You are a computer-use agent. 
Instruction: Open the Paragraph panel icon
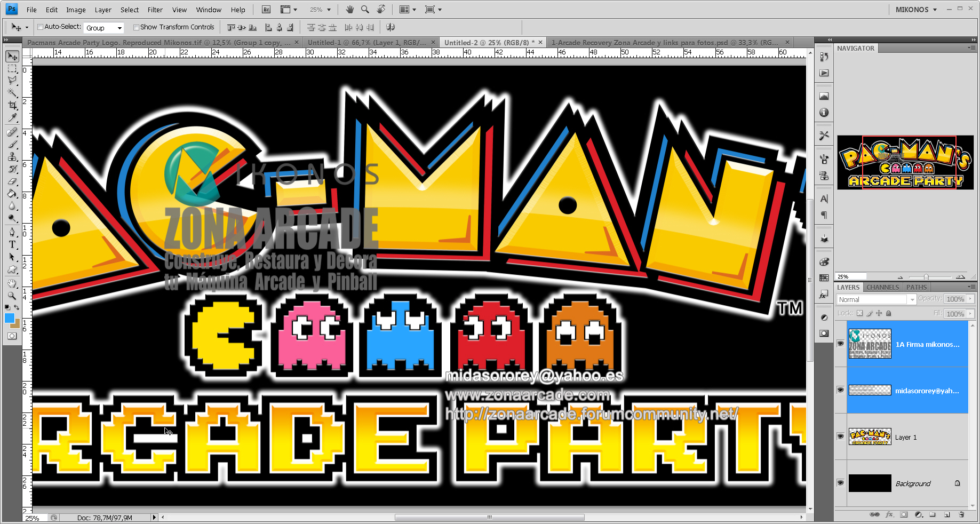pos(824,215)
